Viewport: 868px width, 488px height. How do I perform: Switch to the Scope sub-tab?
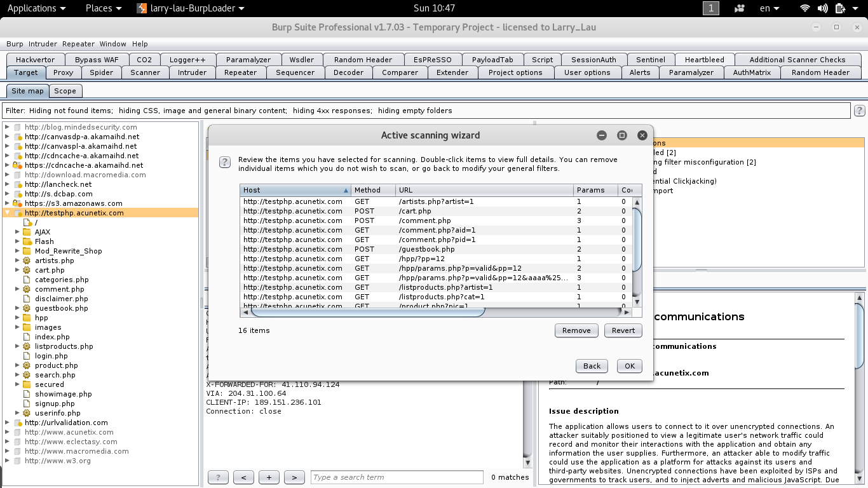click(65, 91)
